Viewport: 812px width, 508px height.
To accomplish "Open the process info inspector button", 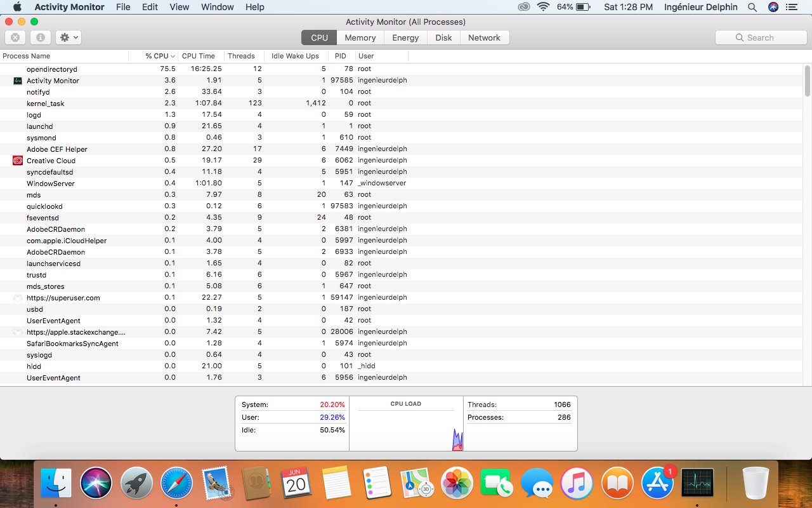I will coord(40,37).
